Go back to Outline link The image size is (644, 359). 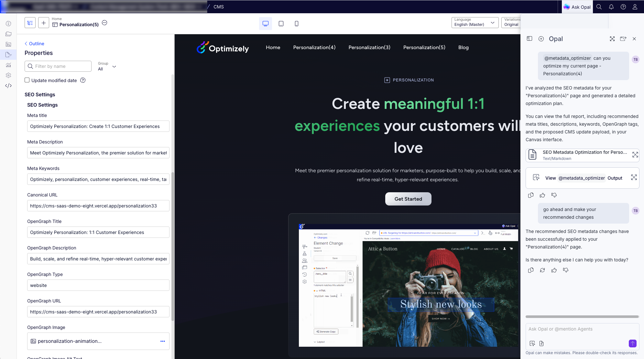34,44
